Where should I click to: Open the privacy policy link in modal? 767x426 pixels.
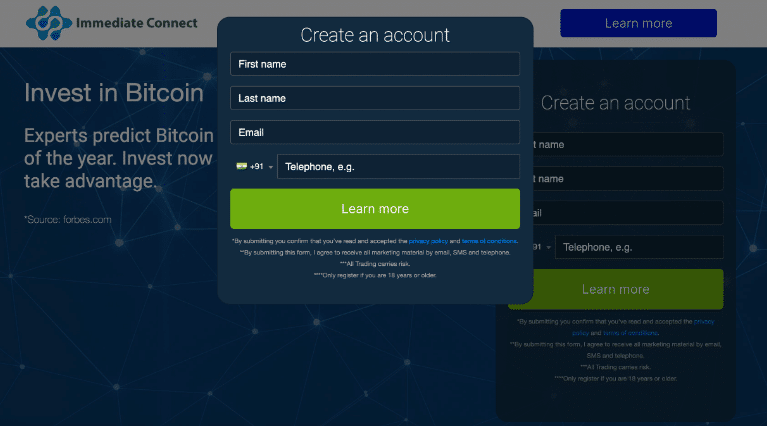pyautogui.click(x=428, y=241)
